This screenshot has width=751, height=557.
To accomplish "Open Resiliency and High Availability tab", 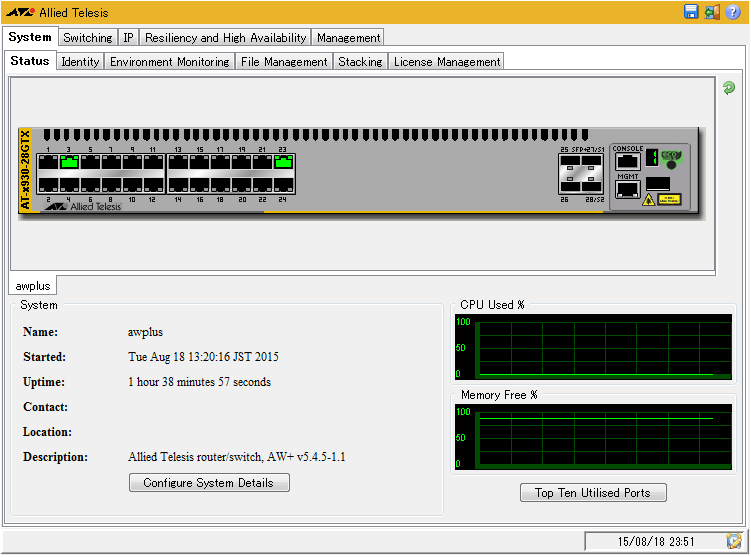I will [x=225, y=37].
